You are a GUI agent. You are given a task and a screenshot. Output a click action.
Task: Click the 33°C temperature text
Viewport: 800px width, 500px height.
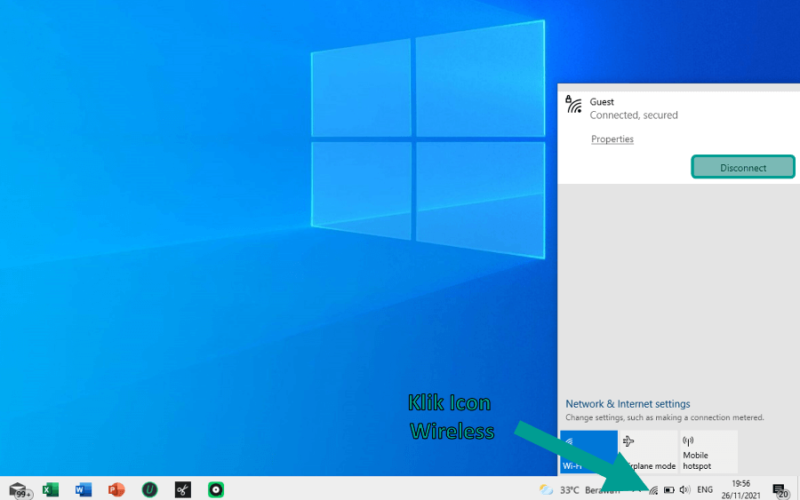[569, 490]
